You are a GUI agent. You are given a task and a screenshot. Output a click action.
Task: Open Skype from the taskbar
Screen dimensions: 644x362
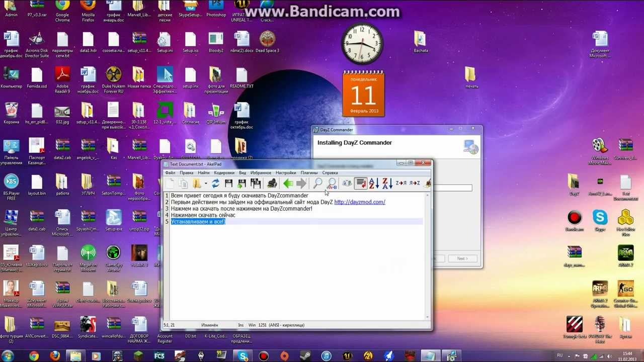pos(243,356)
